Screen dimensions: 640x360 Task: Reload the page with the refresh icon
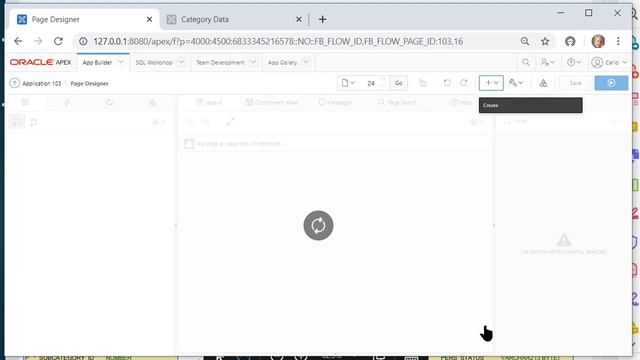tap(58, 41)
